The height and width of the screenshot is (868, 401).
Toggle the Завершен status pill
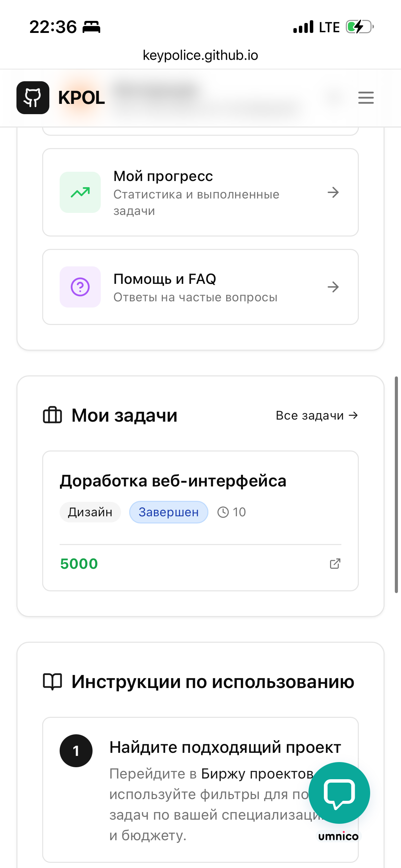(x=168, y=512)
